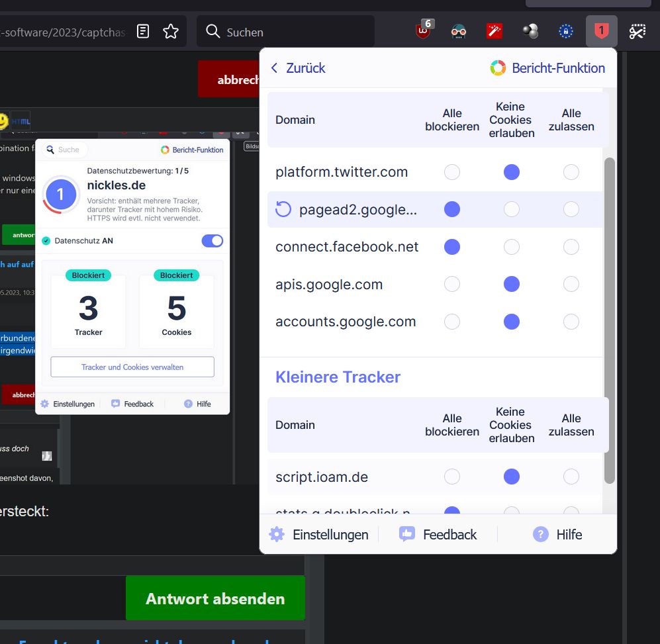
Task: Select Keine Cookies erlauben for connect.facebook.net
Action: [x=512, y=247]
